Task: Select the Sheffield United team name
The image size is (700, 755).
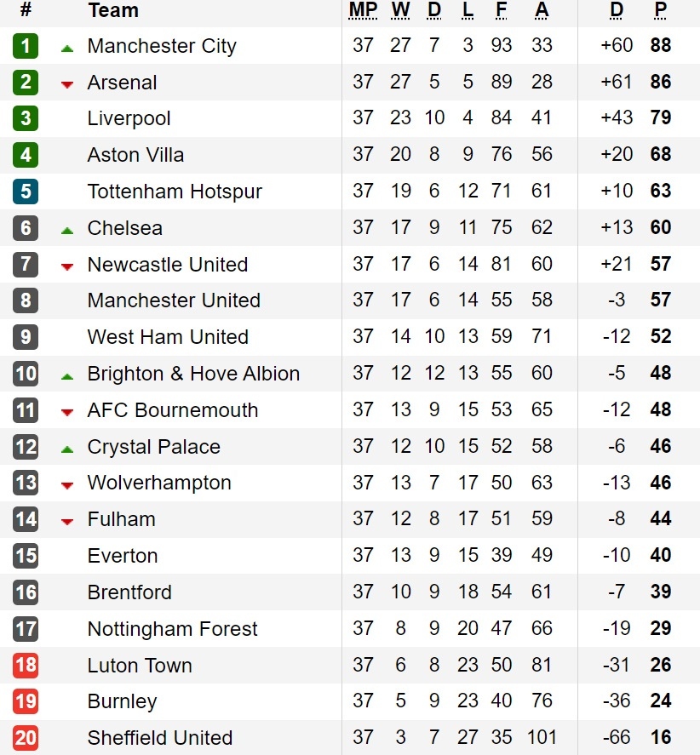Action: (x=160, y=738)
